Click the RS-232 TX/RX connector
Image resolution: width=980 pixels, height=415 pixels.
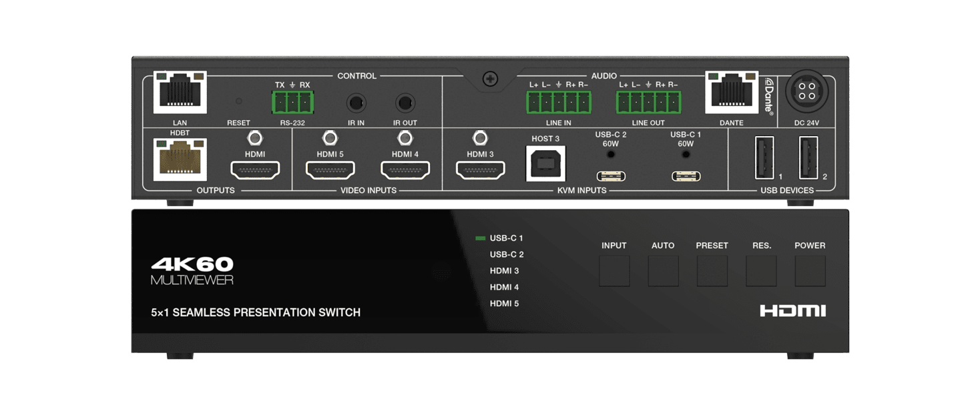(292, 100)
